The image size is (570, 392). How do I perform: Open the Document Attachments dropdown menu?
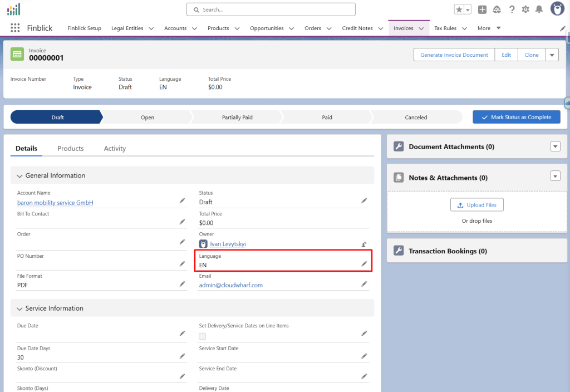(554, 146)
